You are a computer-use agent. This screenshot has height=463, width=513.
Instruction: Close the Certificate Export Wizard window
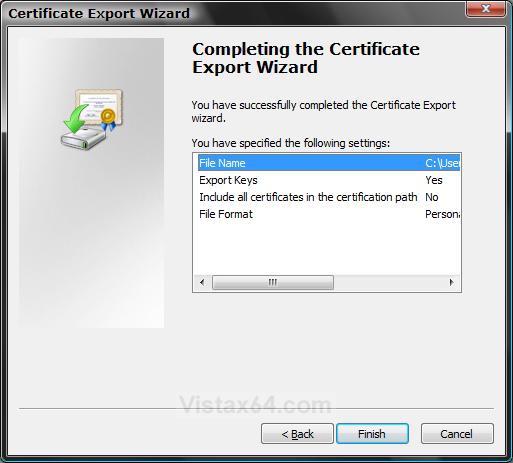pyautogui.click(x=486, y=8)
